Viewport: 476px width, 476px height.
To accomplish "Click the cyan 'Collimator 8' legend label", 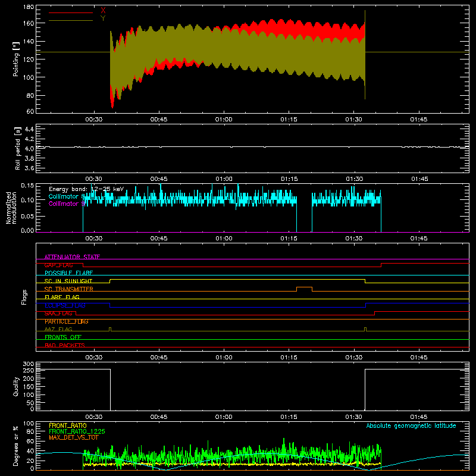I will [67, 196].
